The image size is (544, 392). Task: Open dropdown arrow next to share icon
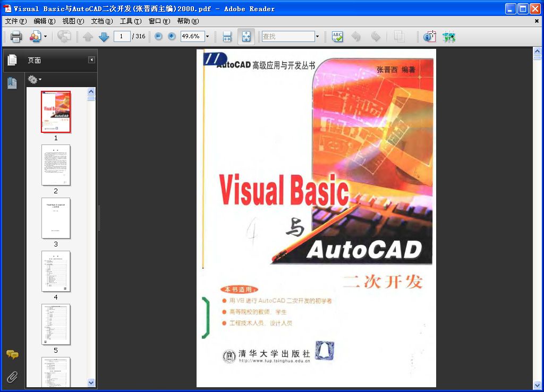point(45,37)
